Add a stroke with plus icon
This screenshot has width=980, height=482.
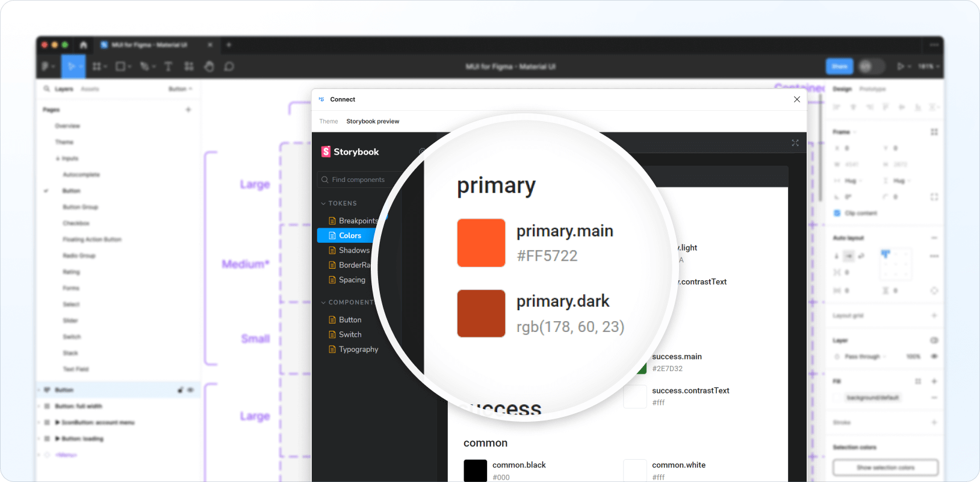tap(934, 422)
